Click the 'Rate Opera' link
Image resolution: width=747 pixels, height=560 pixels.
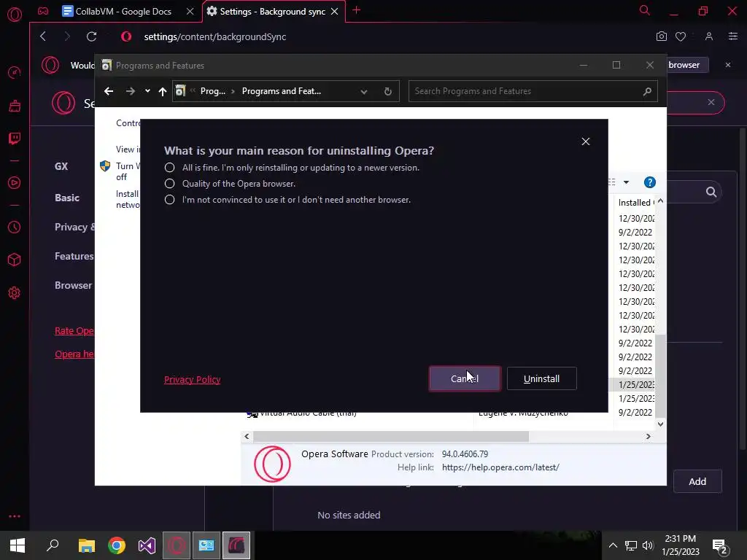(74, 331)
